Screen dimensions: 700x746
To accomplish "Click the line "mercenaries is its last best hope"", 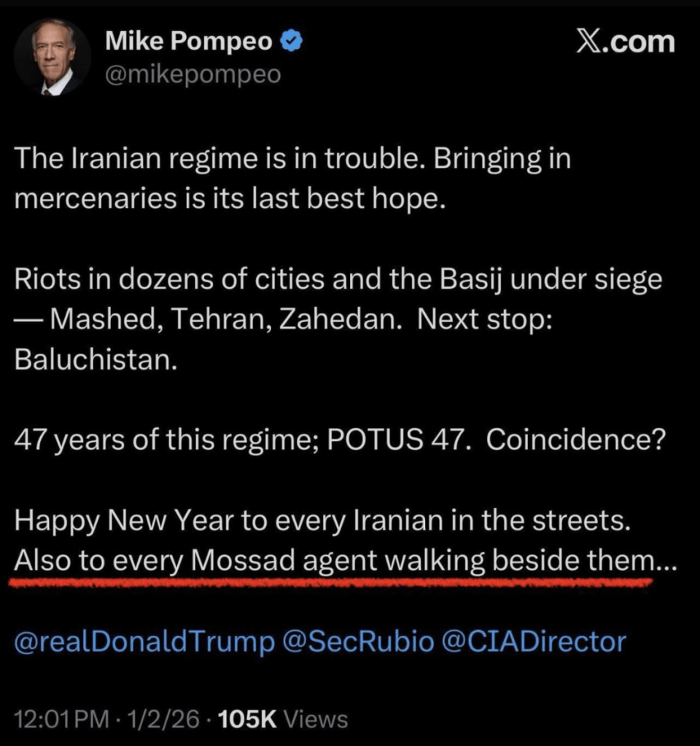I will (x=229, y=199).
